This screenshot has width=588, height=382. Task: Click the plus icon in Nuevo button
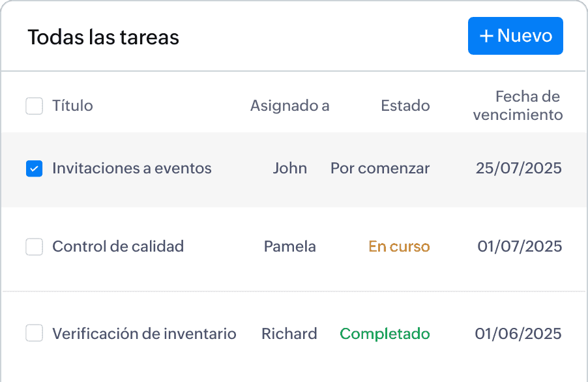point(486,36)
